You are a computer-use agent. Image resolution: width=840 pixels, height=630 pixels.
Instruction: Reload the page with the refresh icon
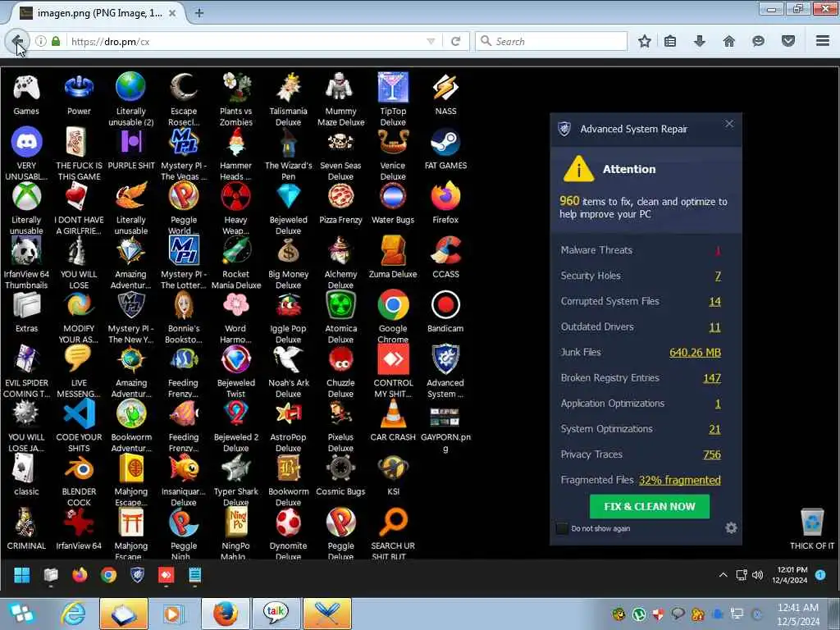(x=456, y=41)
